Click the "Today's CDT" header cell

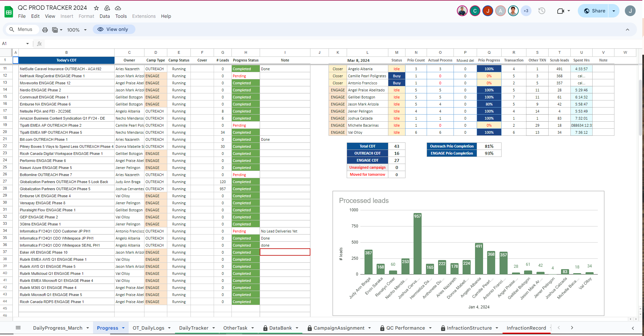[67, 60]
